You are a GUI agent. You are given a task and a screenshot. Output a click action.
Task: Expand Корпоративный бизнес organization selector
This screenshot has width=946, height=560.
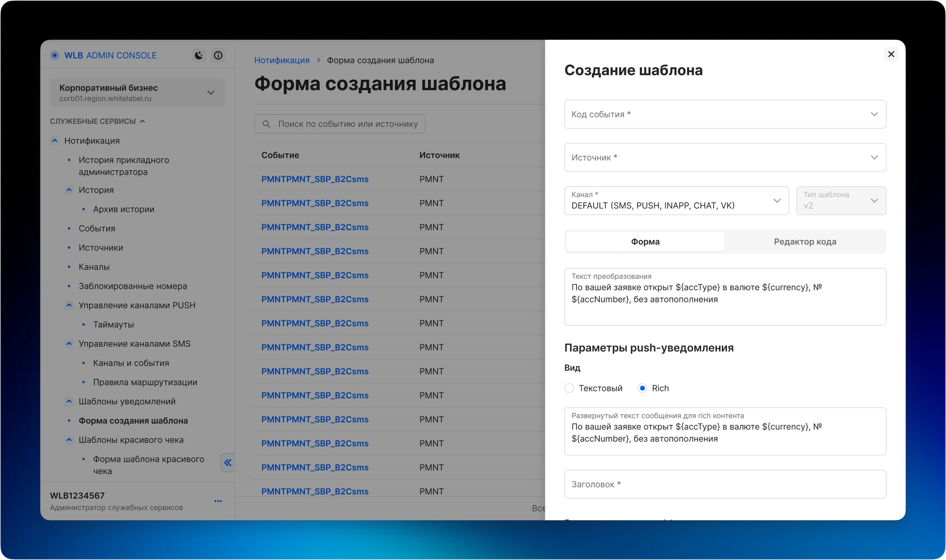[x=138, y=92]
